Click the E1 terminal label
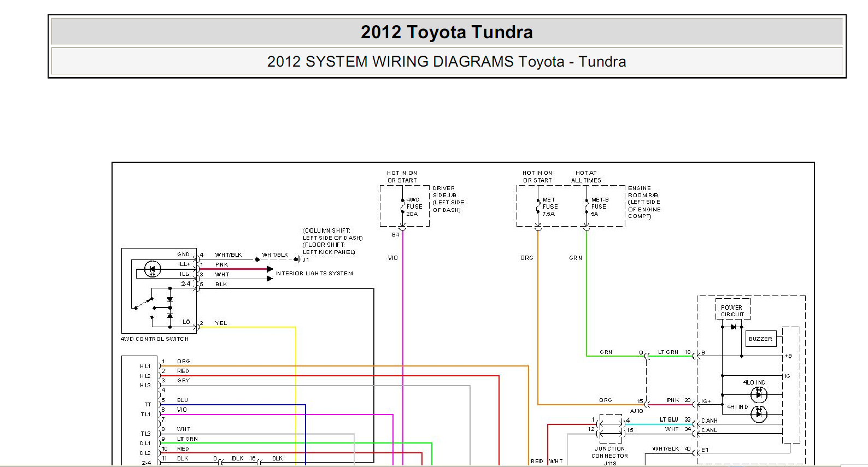This screenshot has width=868, height=467. [705, 450]
